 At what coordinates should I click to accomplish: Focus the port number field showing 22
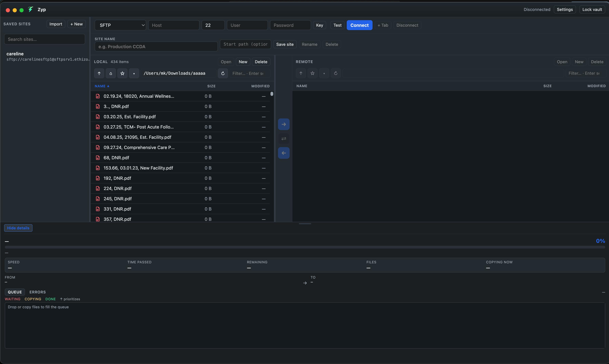213,25
